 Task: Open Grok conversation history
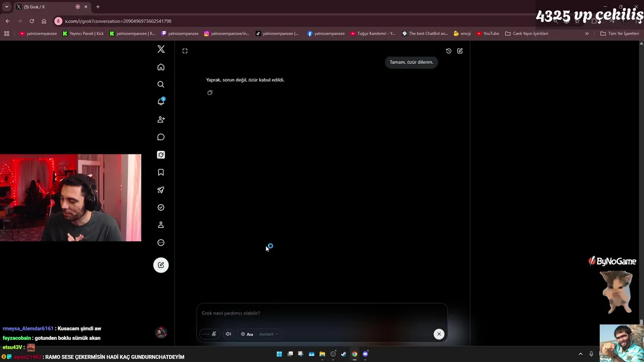pos(449,51)
